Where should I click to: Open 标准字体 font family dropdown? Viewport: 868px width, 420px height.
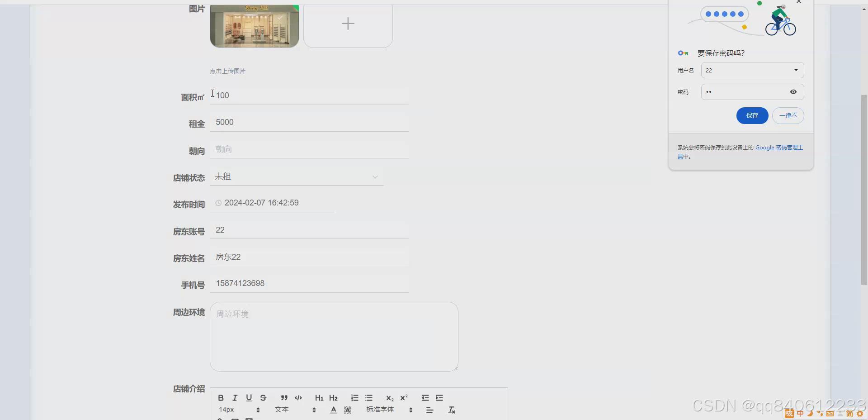(389, 410)
